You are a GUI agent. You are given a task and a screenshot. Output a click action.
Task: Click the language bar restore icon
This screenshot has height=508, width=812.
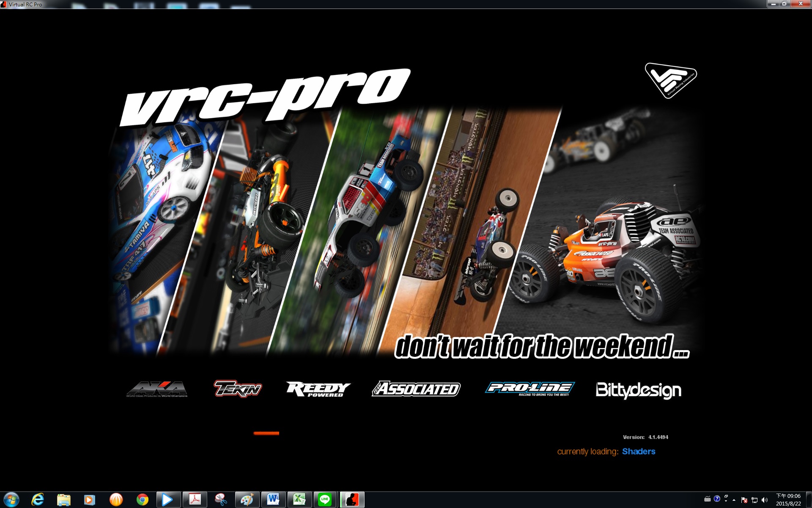pyautogui.click(x=726, y=496)
